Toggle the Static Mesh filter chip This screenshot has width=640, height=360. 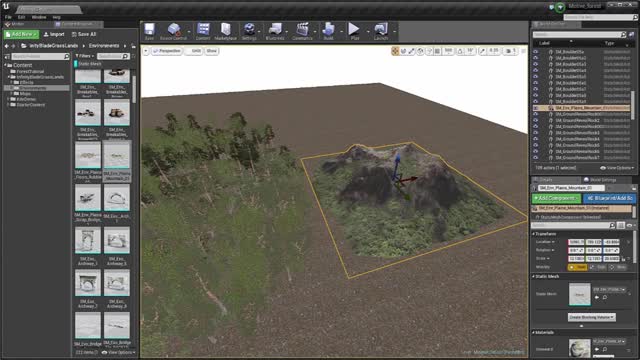(x=87, y=64)
